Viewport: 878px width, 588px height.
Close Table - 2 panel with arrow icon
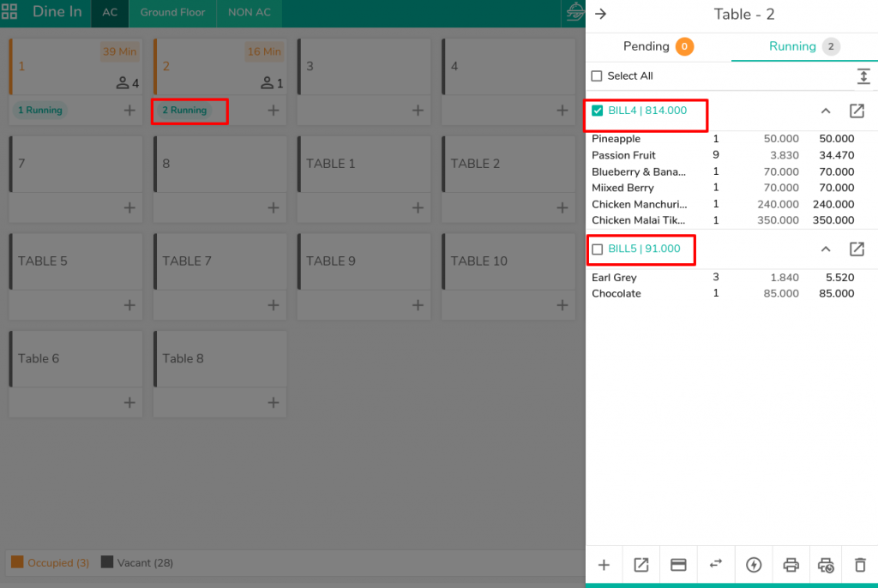click(600, 14)
